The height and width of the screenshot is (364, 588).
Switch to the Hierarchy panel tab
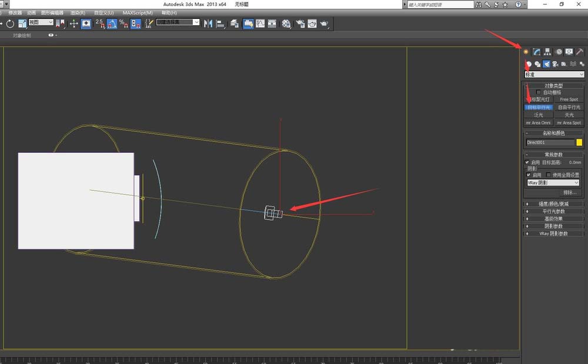coord(547,52)
